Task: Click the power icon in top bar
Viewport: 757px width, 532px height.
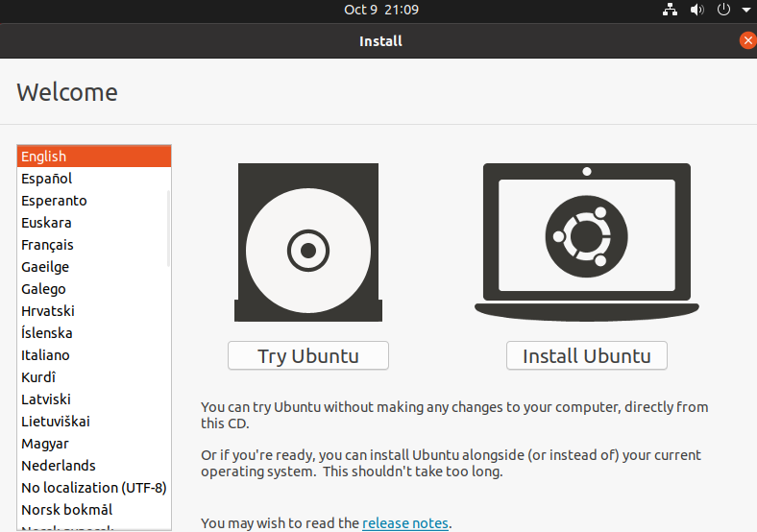Action: coord(724,10)
